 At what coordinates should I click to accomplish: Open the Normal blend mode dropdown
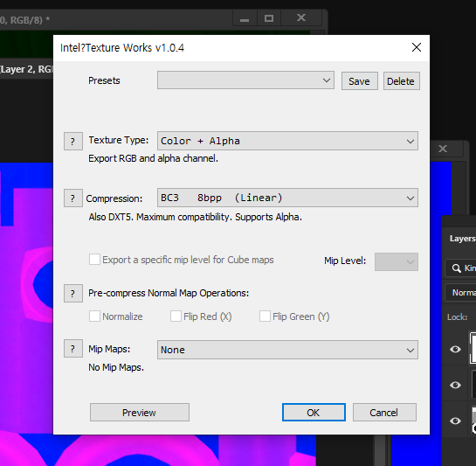(461, 292)
